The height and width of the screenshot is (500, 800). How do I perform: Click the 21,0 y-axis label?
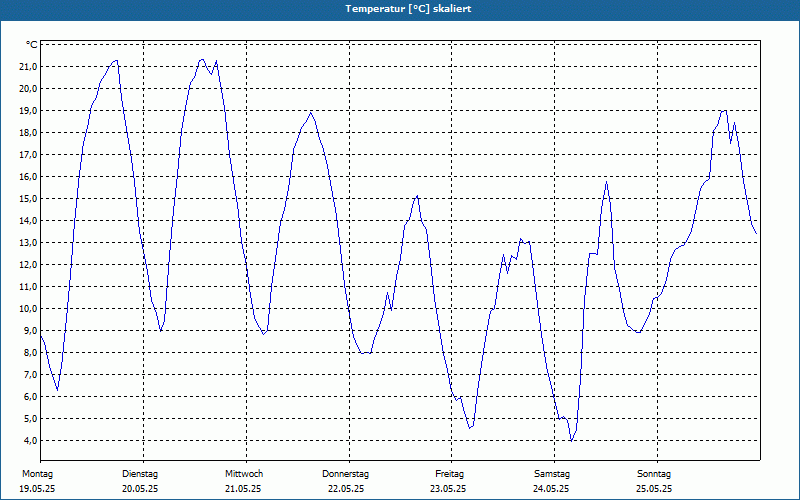point(28,67)
